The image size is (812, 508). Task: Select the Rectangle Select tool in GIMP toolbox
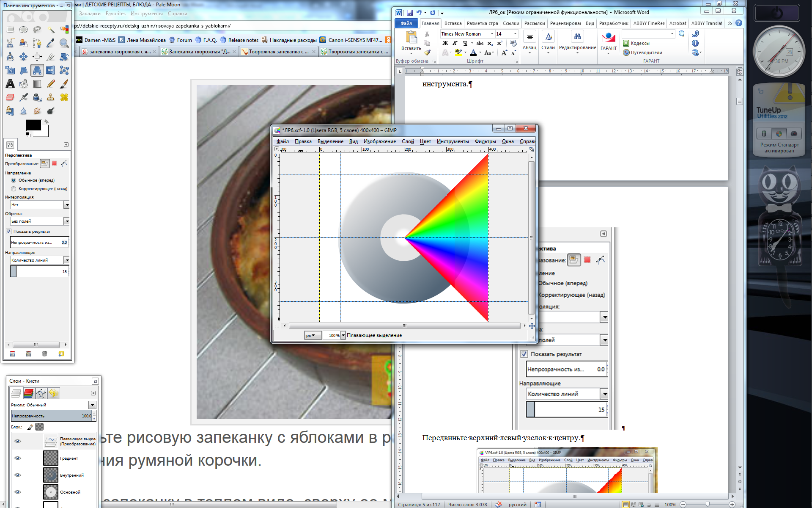point(10,30)
